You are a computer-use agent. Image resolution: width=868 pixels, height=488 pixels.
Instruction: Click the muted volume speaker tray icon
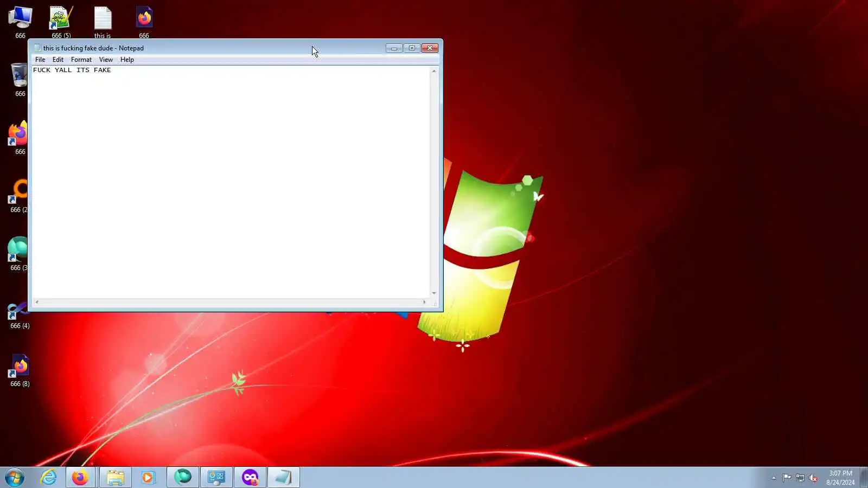click(813, 478)
